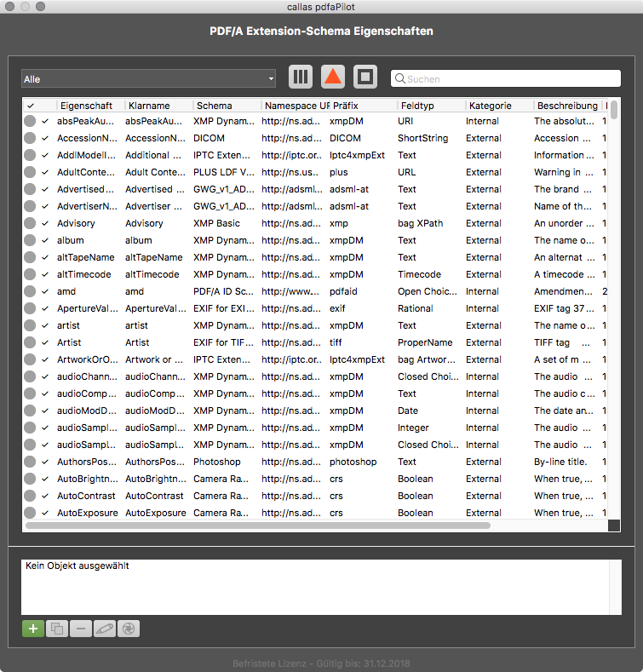The height and width of the screenshot is (672, 643).
Task: Toggle checkmark for ApertureVal... row
Action: pyautogui.click(x=45, y=308)
